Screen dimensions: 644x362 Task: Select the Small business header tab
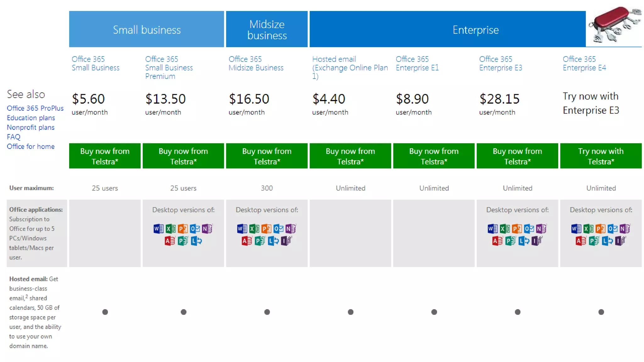[x=147, y=30]
